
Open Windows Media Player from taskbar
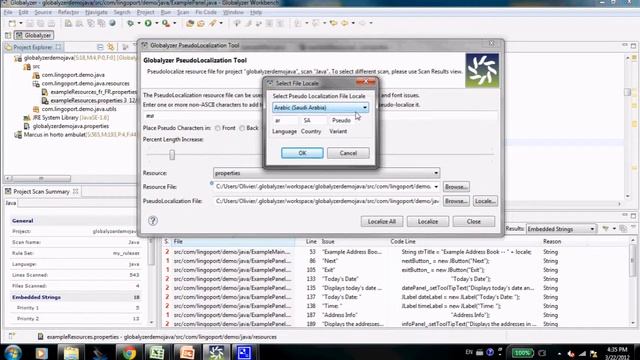[x=42, y=352]
